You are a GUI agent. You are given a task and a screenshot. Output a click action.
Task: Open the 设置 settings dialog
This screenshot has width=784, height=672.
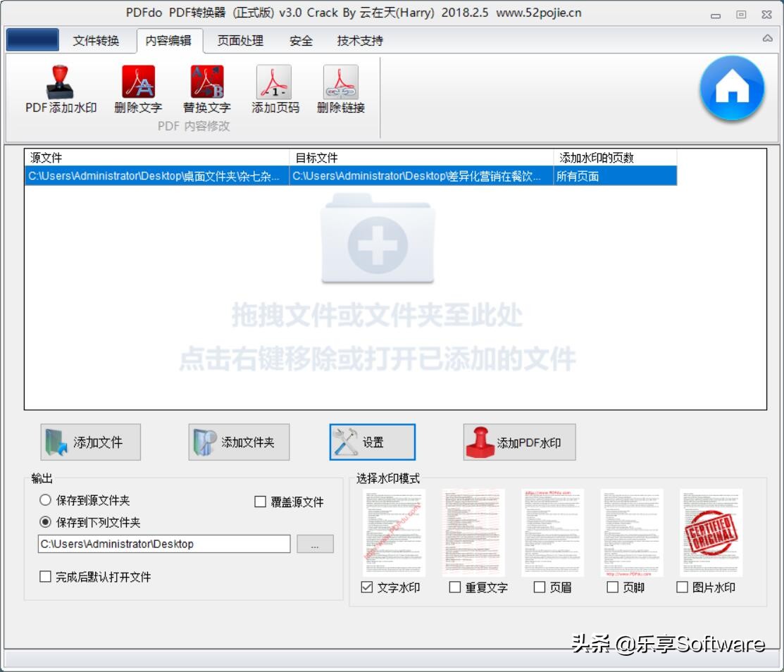371,442
